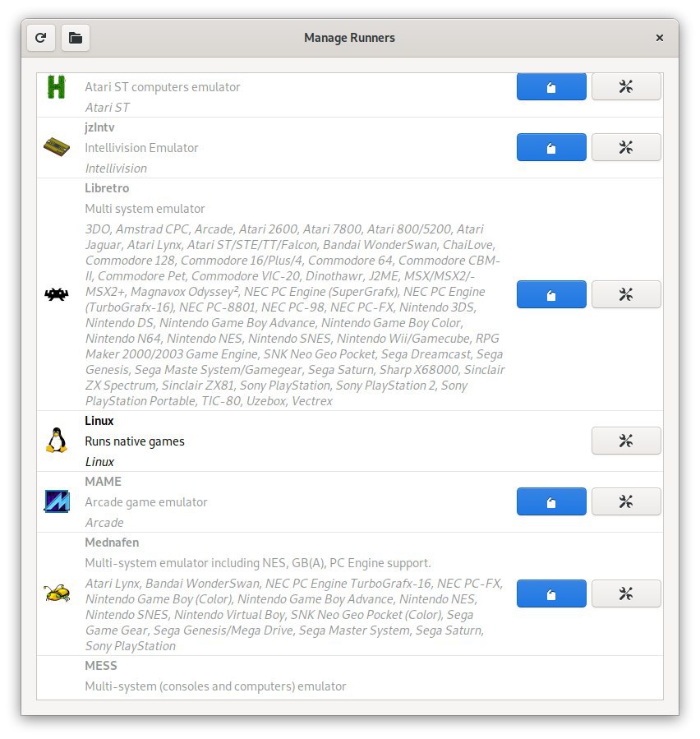This screenshot has width=700, height=739.
Task: Open the runners folder icon button
Action: click(x=76, y=38)
